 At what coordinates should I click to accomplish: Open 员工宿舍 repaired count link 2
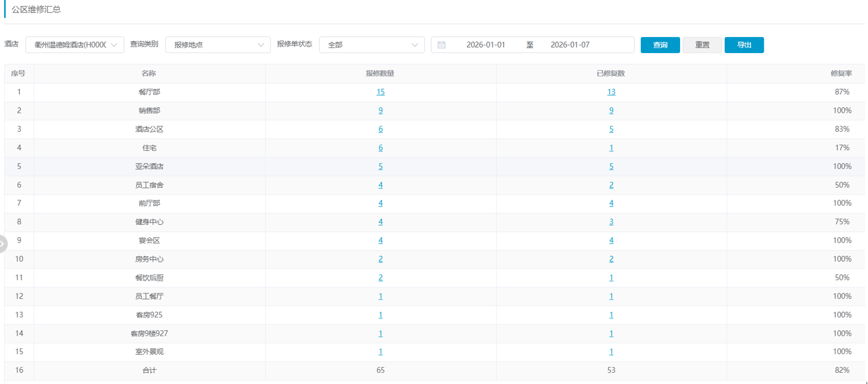pos(611,185)
